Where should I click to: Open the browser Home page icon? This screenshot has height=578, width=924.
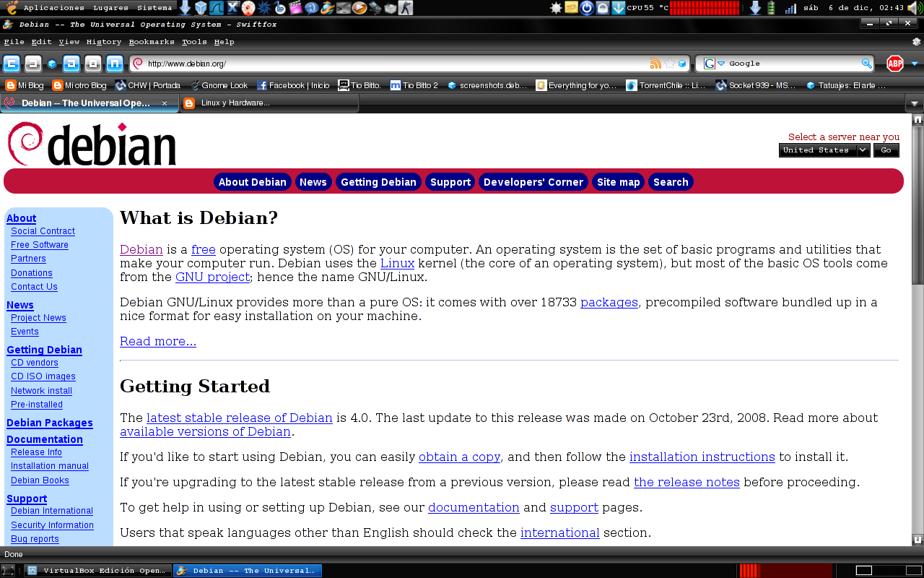[115, 64]
